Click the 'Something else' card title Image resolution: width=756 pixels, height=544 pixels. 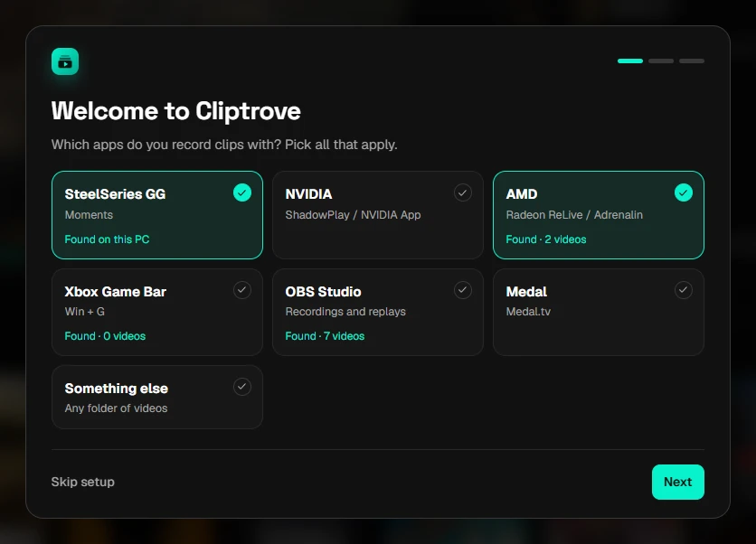click(x=116, y=389)
